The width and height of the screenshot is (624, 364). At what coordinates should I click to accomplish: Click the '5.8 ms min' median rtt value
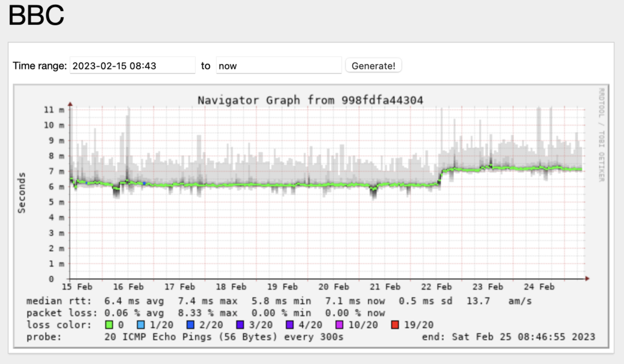281,301
